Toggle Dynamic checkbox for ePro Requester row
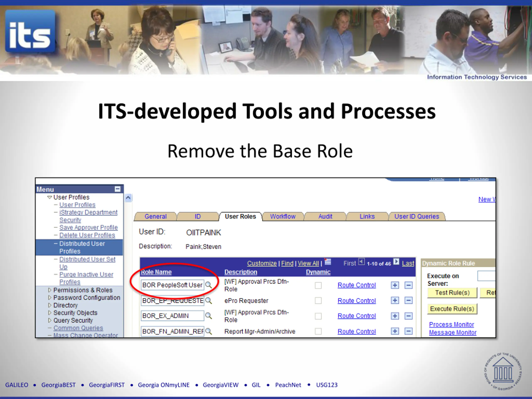 pos(318,301)
